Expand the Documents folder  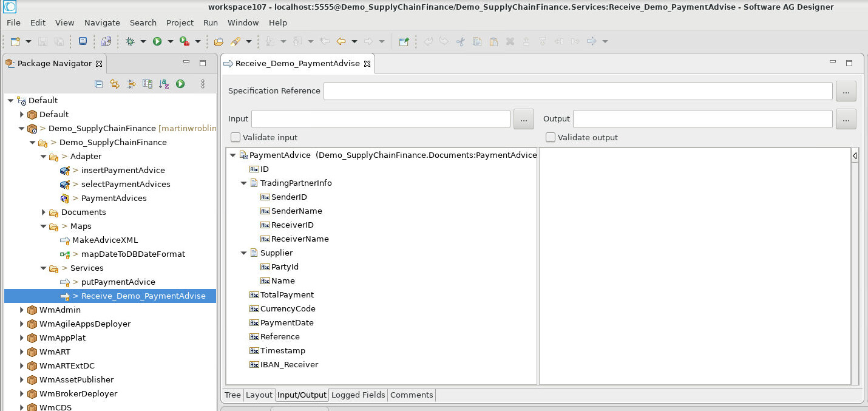pyautogui.click(x=44, y=212)
